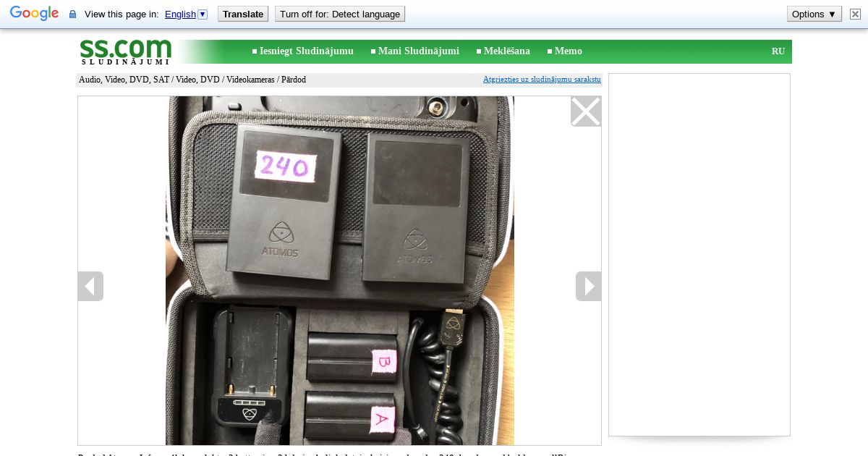This screenshot has height=456, width=868.
Task: Click the Google logo in translate bar
Action: pos(34,14)
